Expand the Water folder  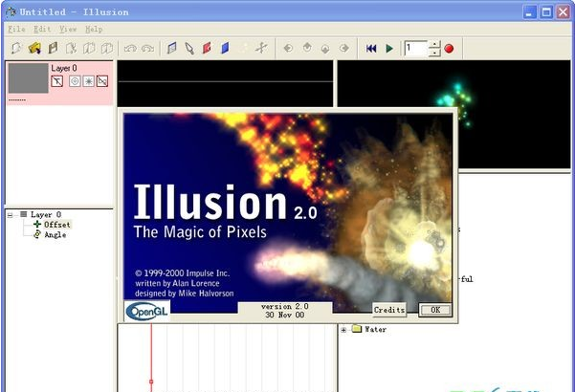[343, 330]
